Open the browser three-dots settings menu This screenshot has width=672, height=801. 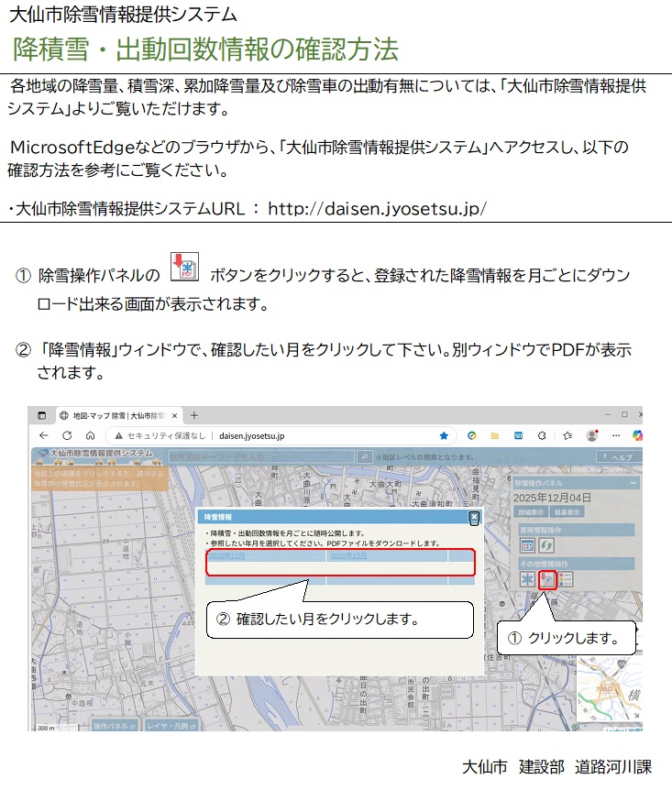(616, 435)
